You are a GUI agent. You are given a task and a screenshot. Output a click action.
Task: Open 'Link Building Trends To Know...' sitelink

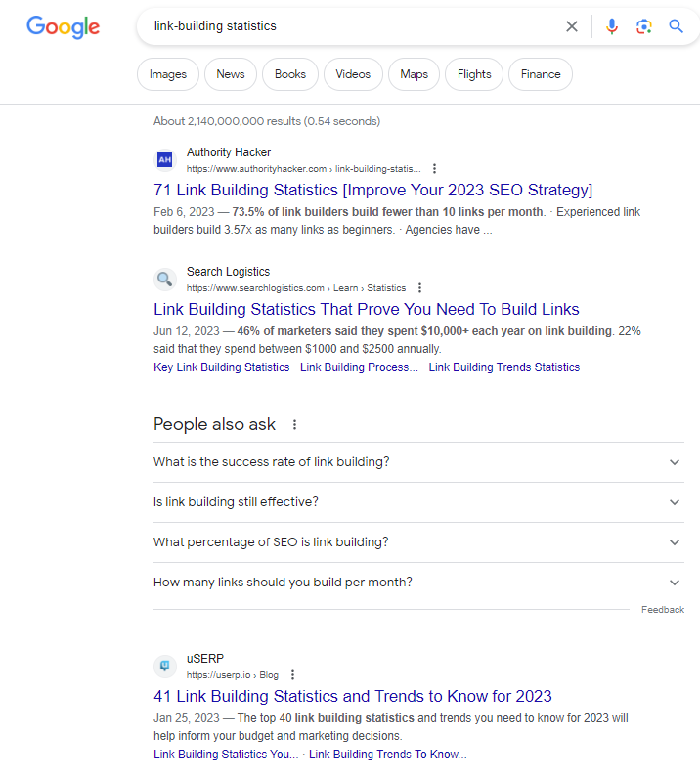point(388,755)
